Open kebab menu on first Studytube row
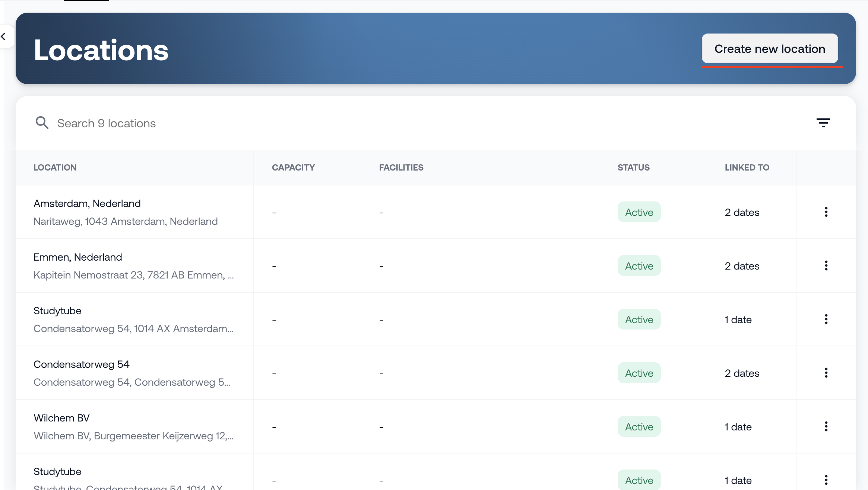The image size is (868, 490). (x=826, y=319)
